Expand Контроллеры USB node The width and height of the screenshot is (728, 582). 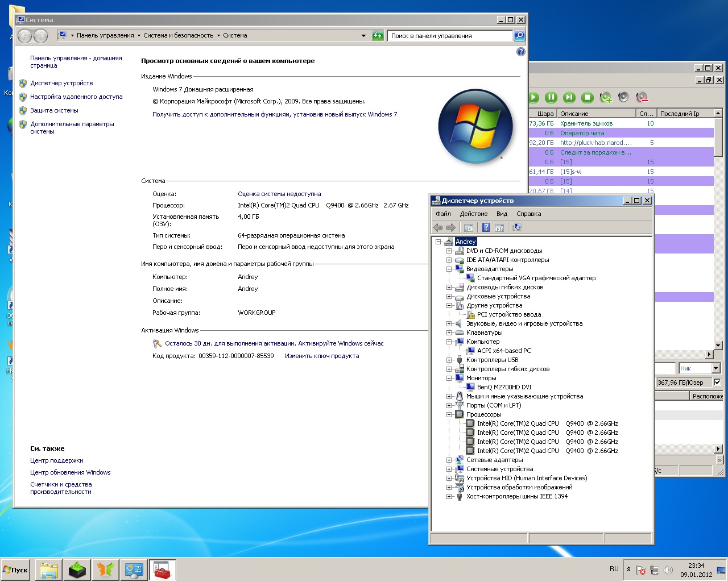click(449, 360)
